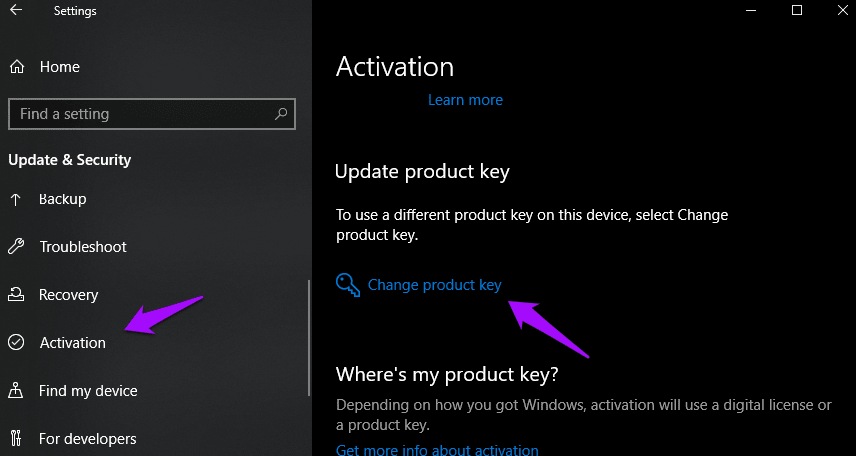Click the Change product key link
The height and width of the screenshot is (456, 856).
435,285
